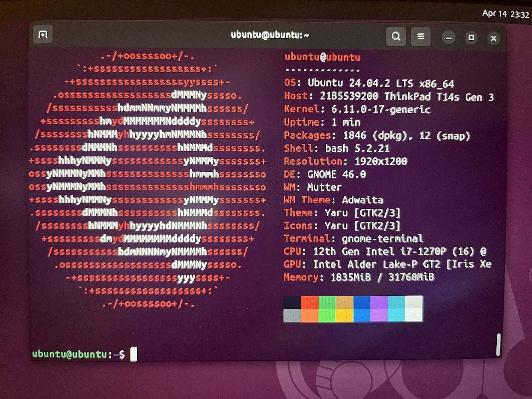This screenshot has height=399, width=532.
Task: Minimize the terminal window
Action: (x=448, y=38)
